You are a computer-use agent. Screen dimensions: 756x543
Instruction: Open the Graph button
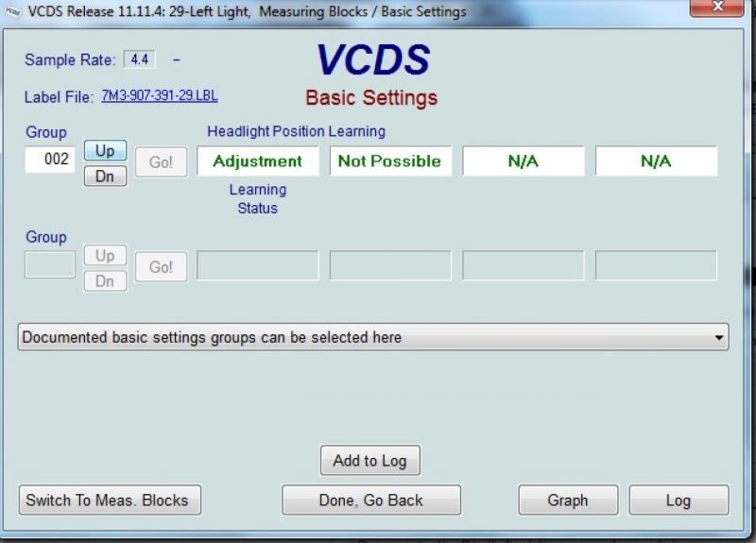click(568, 501)
